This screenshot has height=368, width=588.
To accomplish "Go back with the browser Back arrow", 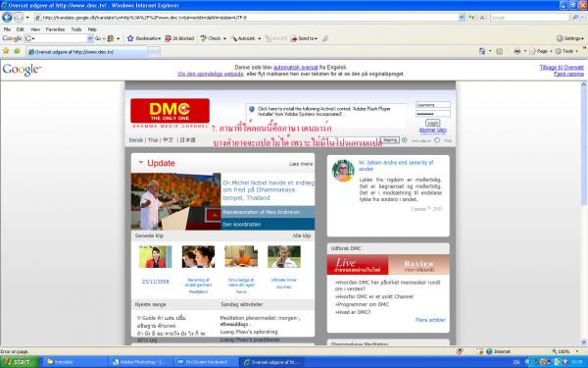I will [7, 18].
